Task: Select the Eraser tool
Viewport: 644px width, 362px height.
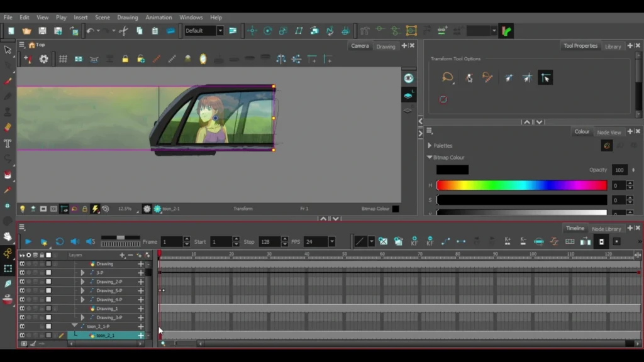Action: [x=8, y=128]
